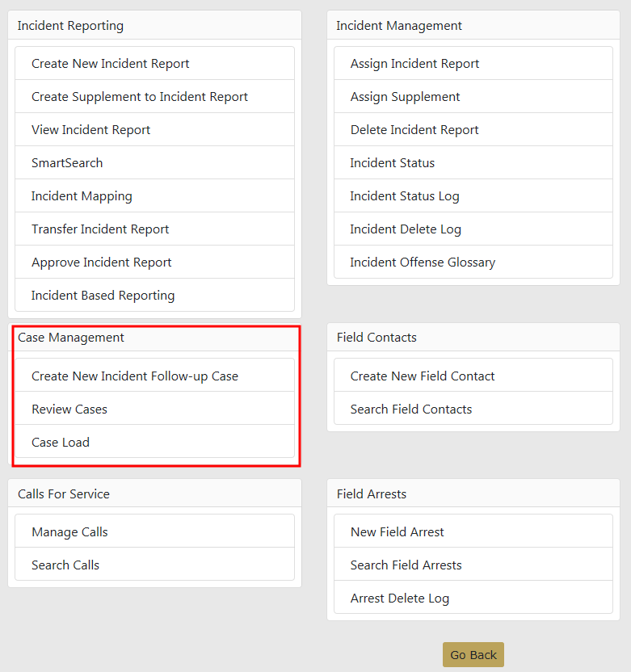Select Create Supplement to Incident Report

[x=140, y=97]
